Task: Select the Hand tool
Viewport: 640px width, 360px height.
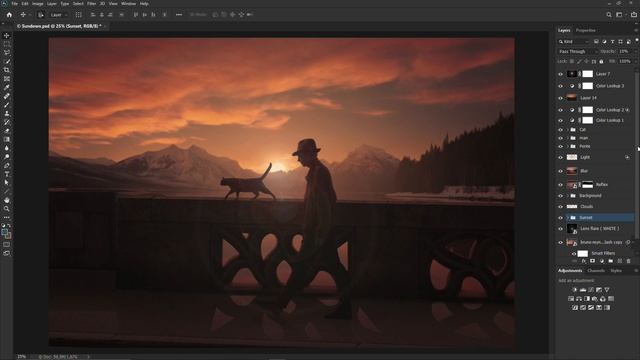Action: tap(7, 200)
